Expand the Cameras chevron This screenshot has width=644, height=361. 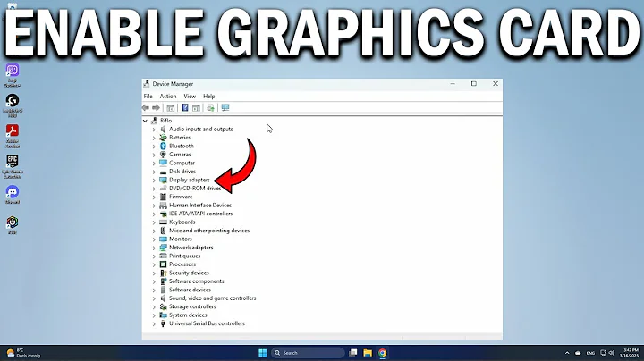point(154,155)
